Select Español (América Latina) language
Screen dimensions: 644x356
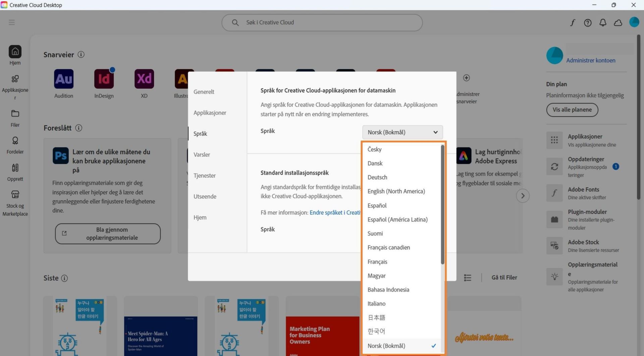pyautogui.click(x=402, y=219)
